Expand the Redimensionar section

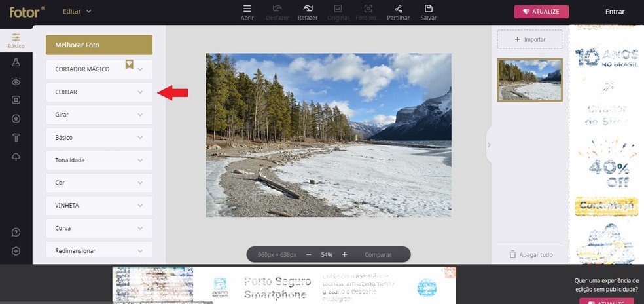[99, 250]
